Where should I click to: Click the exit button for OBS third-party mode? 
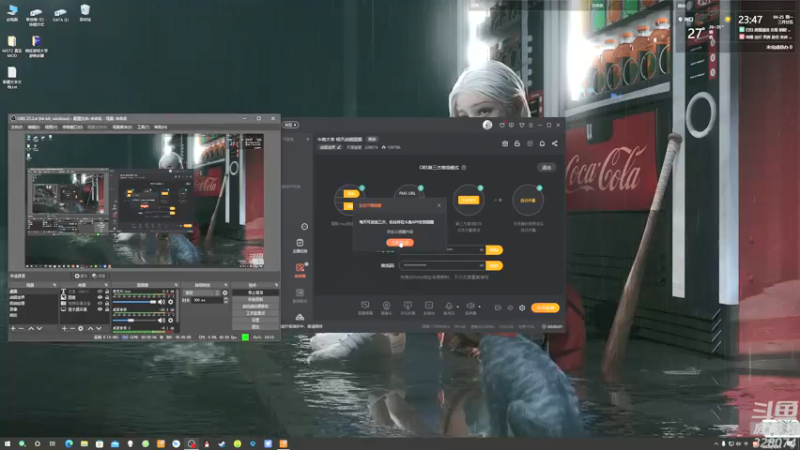point(546,167)
